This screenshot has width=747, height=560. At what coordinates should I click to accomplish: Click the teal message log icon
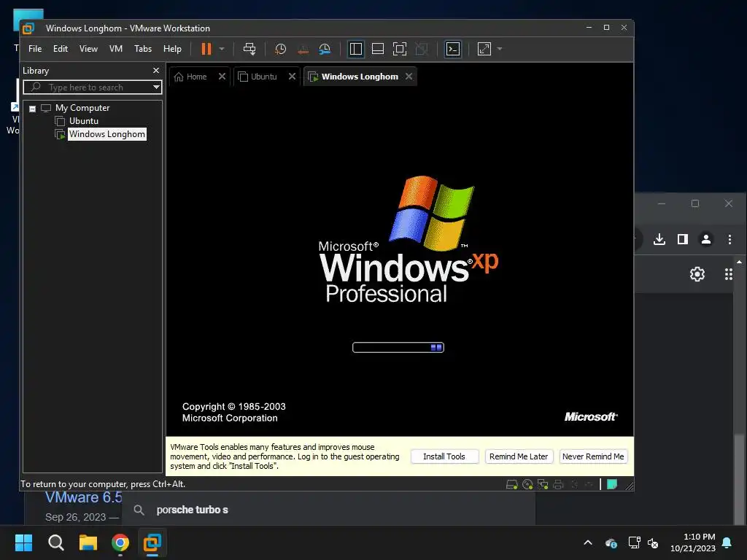pyautogui.click(x=612, y=484)
